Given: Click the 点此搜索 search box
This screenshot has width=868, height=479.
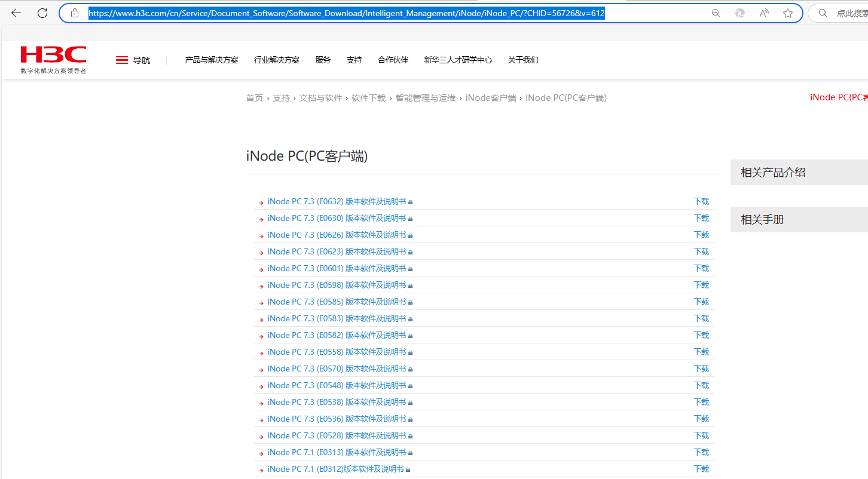Looking at the screenshot, I should pyautogui.click(x=838, y=13).
